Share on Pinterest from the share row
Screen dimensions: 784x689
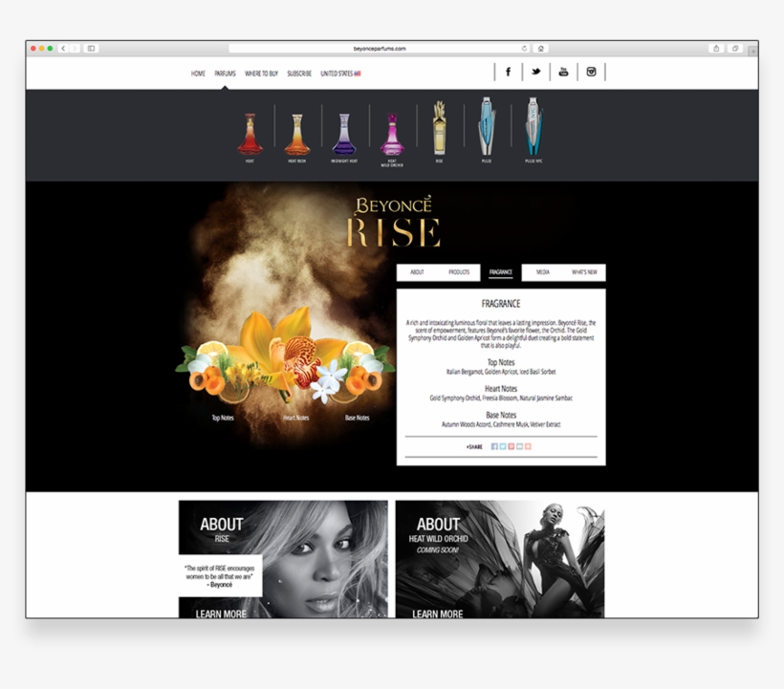click(512, 446)
